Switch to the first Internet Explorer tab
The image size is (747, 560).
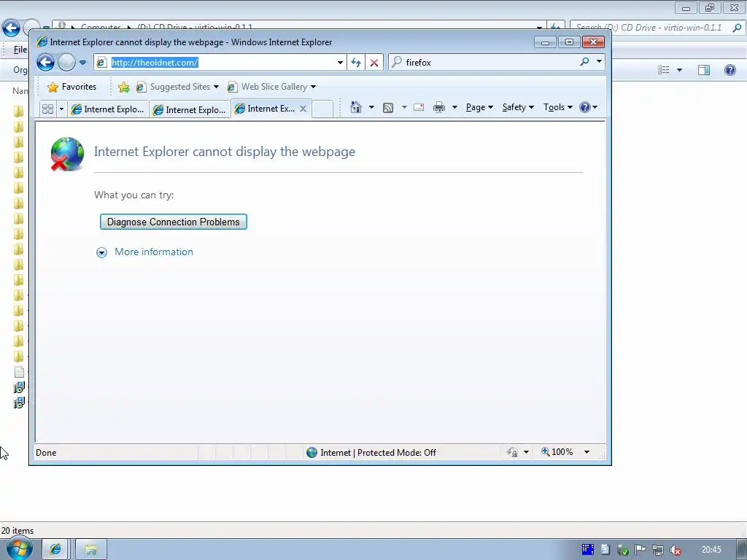108,109
